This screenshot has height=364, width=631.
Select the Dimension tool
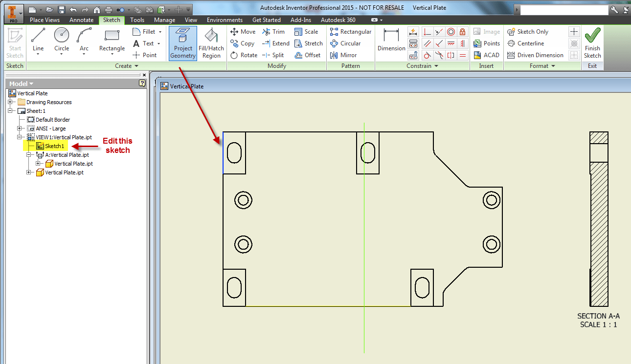coord(391,43)
